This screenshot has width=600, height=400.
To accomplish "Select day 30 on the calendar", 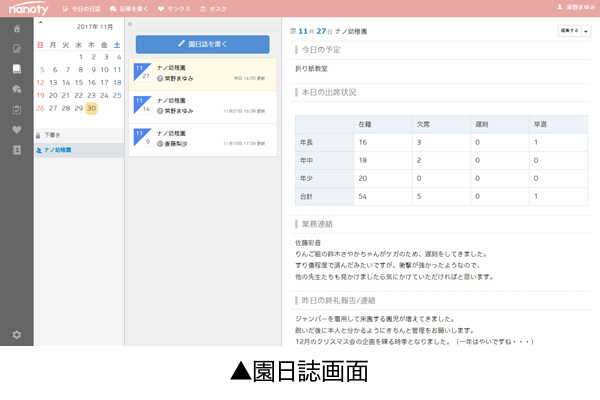I will 91,108.
